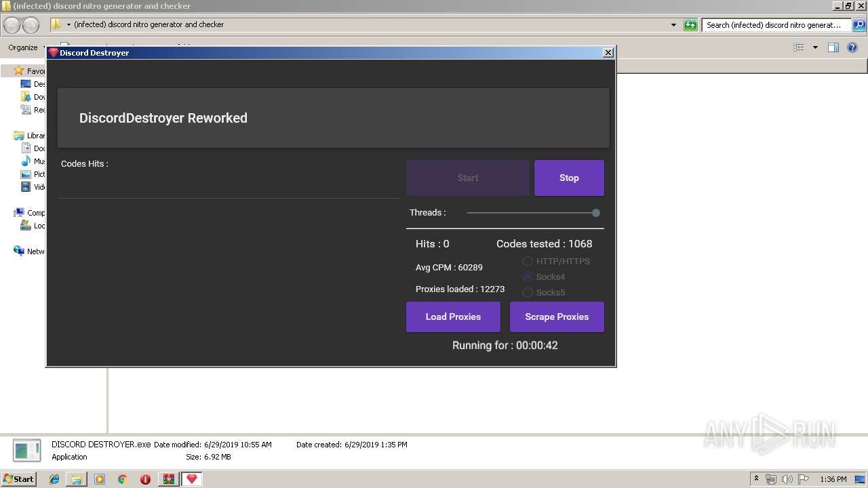Click the Show desktop button on the taskbar
The width and height of the screenshot is (868, 488).
[x=861, y=479]
